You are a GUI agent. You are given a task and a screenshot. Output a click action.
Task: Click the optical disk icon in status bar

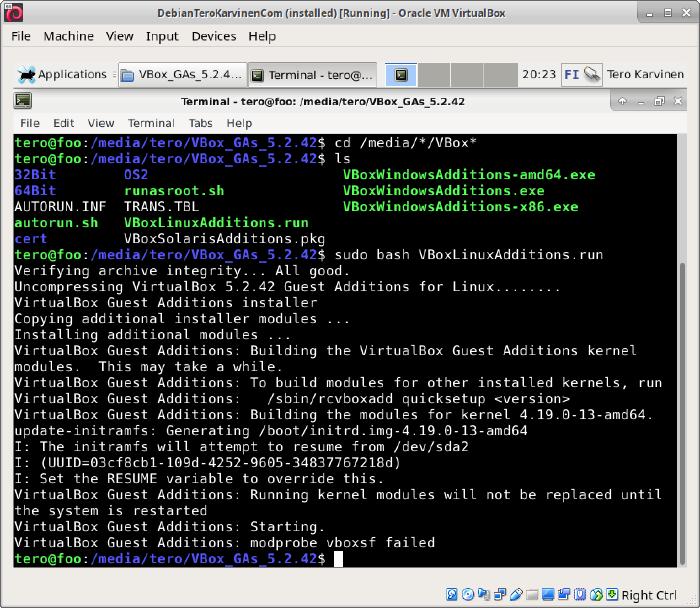coord(468,595)
